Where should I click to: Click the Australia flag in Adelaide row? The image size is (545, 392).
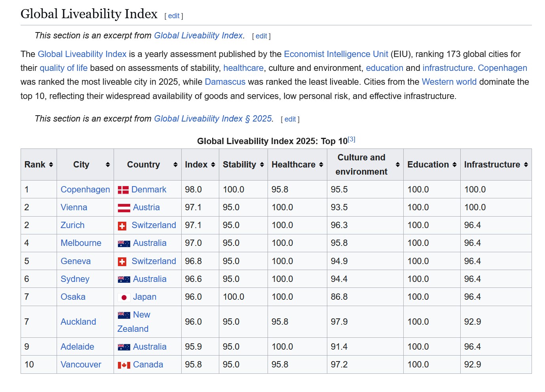124,347
